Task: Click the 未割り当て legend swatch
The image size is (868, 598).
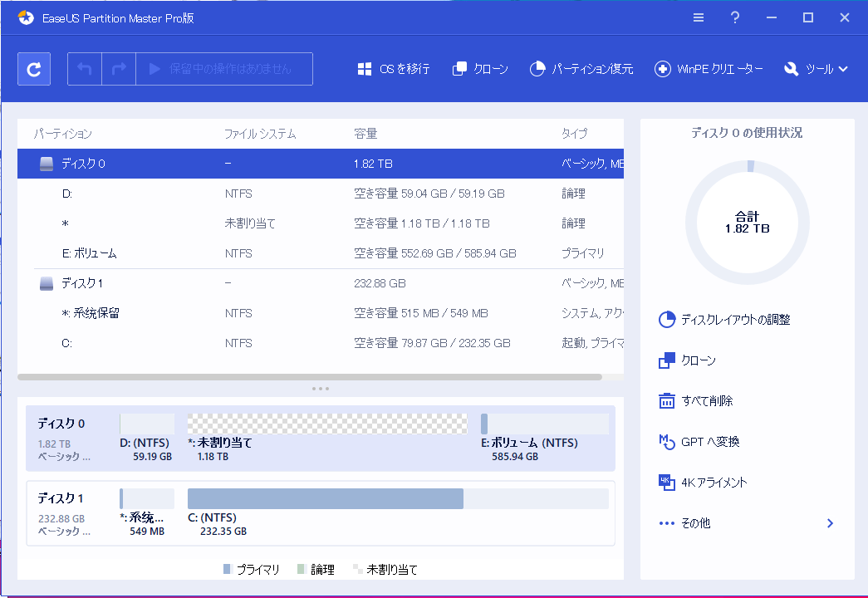Action: [358, 569]
